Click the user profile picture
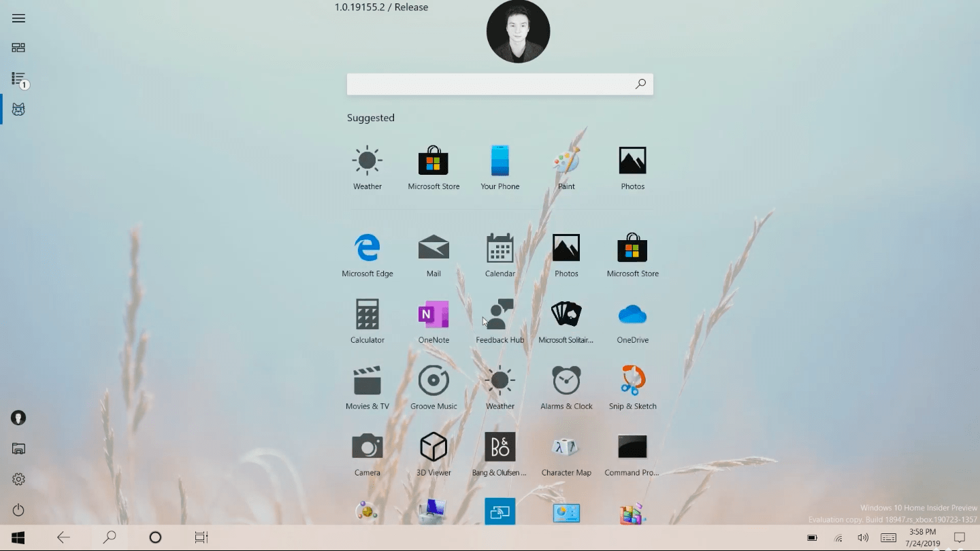The height and width of the screenshot is (551, 980). 518,32
